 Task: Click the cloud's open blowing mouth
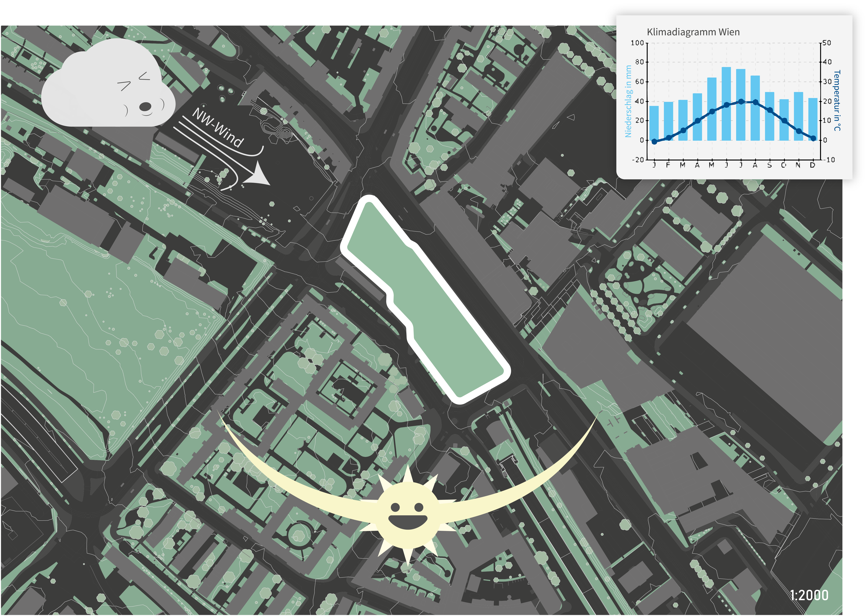(145, 107)
